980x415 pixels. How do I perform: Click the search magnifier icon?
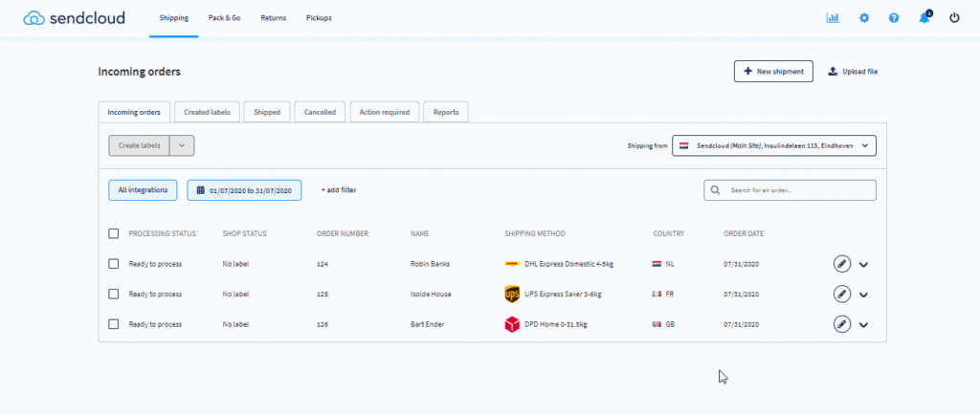[x=715, y=189]
